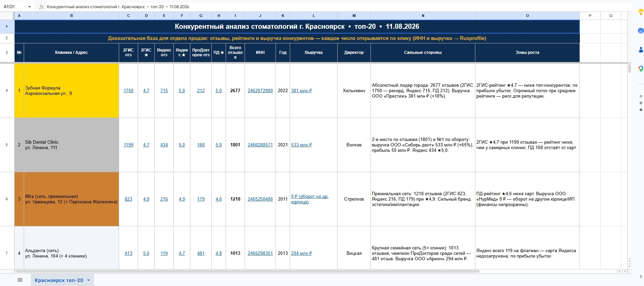Open Yandex reviews link 434
This screenshot has height=286, width=644.
pyautogui.click(x=164, y=145)
